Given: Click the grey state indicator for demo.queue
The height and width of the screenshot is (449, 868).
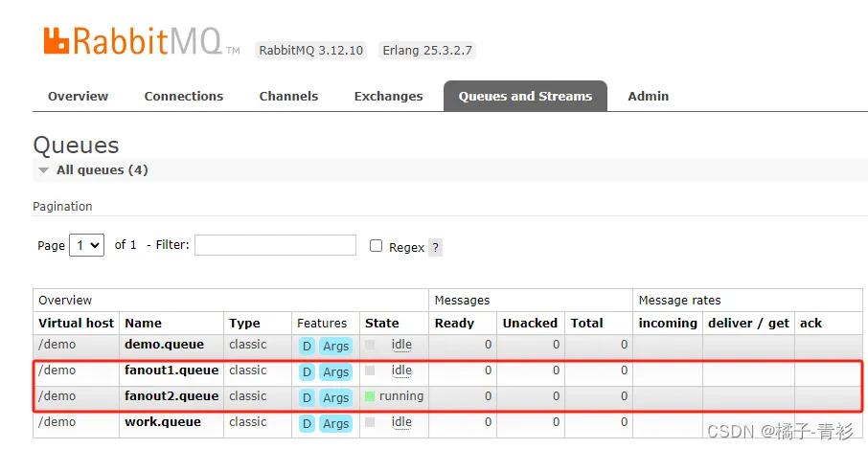Looking at the screenshot, I should [x=370, y=345].
